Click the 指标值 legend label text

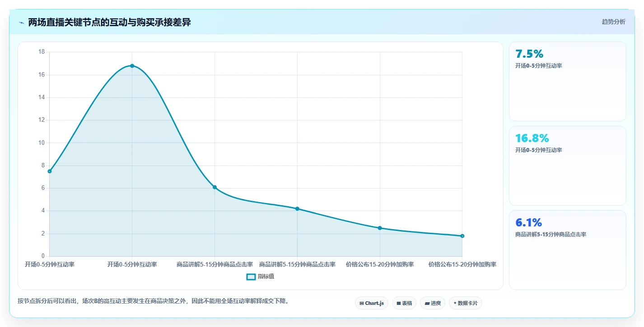(266, 276)
